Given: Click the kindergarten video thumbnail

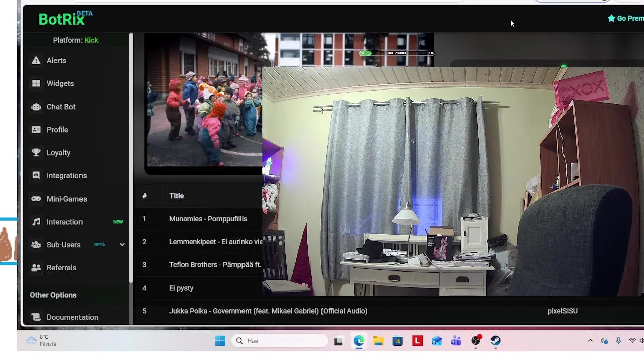Looking at the screenshot, I should point(204,100).
